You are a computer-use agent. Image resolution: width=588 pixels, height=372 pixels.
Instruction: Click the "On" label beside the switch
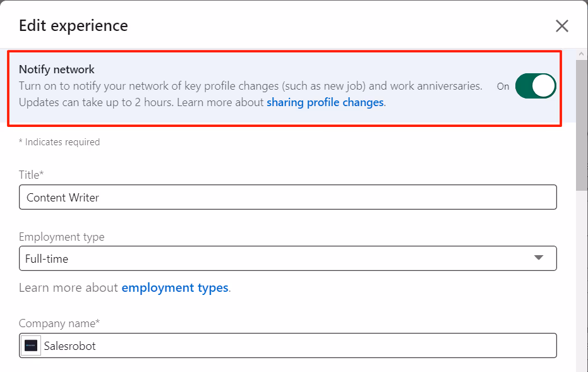pyautogui.click(x=503, y=87)
